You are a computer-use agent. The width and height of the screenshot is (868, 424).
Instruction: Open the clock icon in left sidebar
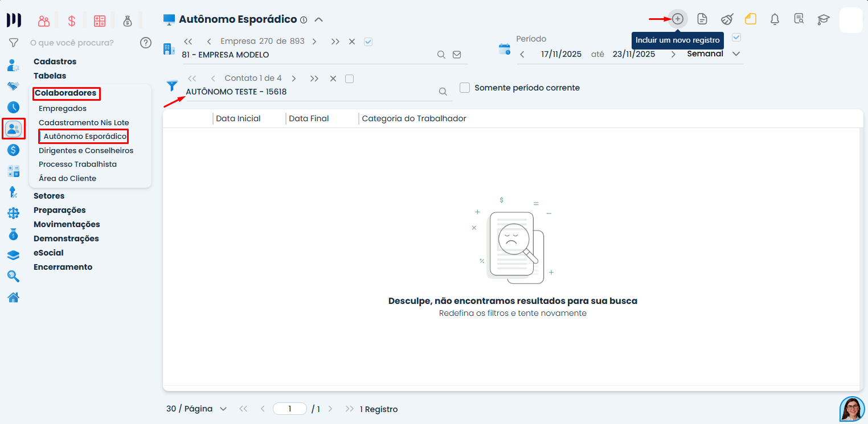click(x=13, y=107)
